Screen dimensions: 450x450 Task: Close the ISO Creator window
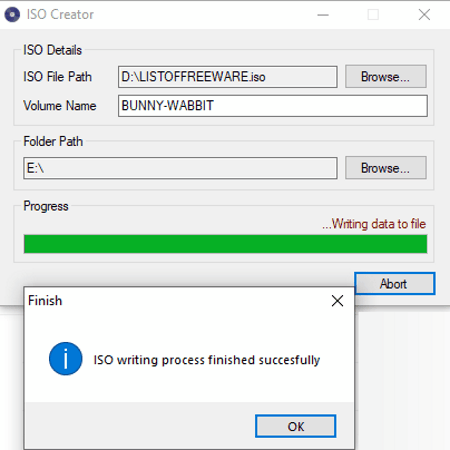tap(424, 15)
